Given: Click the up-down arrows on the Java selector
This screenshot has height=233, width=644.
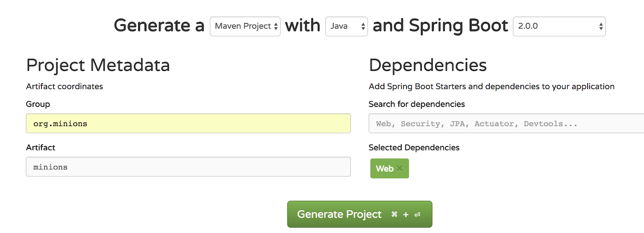Looking at the screenshot, I should click(363, 26).
